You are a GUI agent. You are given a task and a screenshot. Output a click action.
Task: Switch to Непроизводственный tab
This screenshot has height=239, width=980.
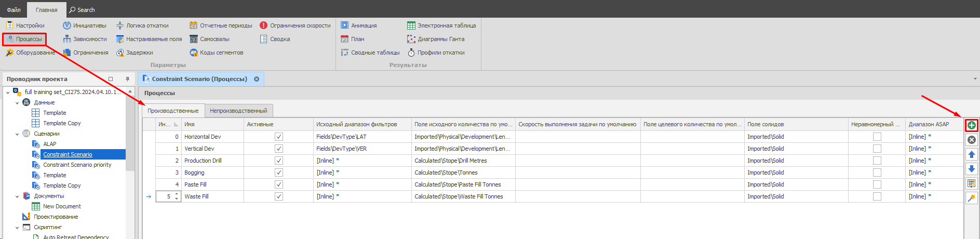(238, 111)
